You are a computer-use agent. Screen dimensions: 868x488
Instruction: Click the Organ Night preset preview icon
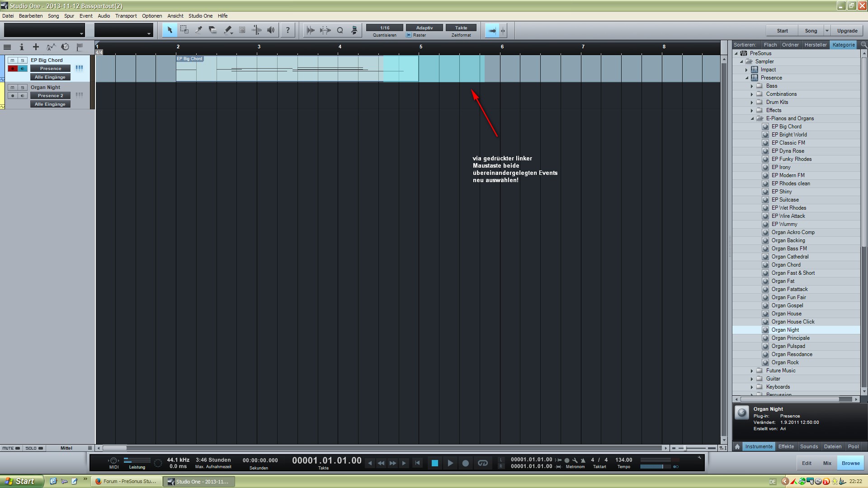click(x=741, y=413)
